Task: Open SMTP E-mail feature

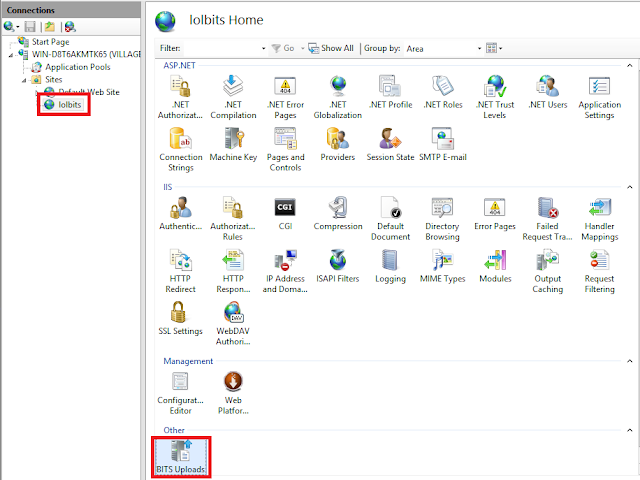Action: click(x=443, y=145)
